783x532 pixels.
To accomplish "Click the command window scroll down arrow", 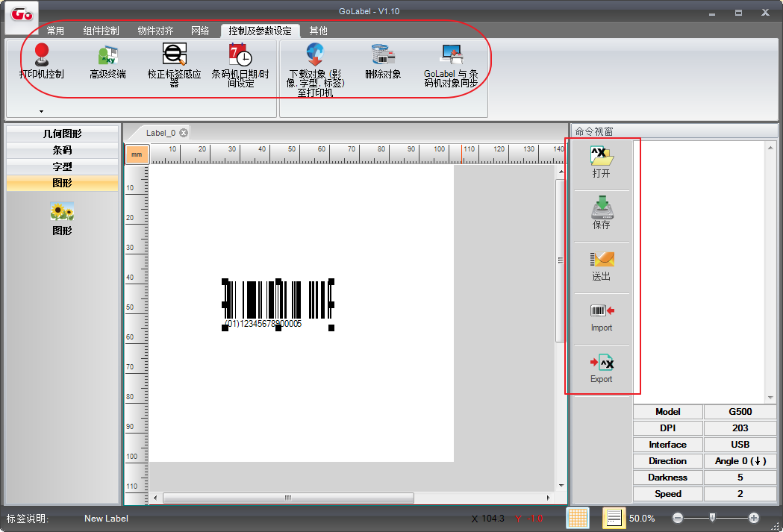I will point(770,398).
